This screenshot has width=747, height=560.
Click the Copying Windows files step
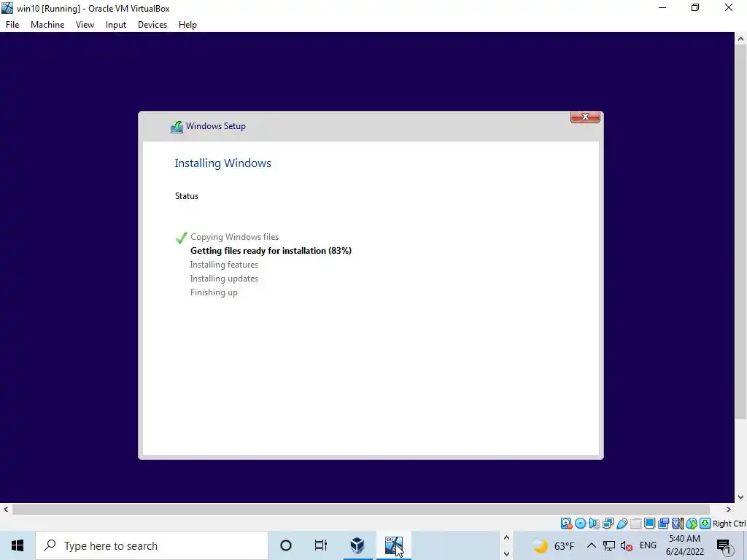234,237
